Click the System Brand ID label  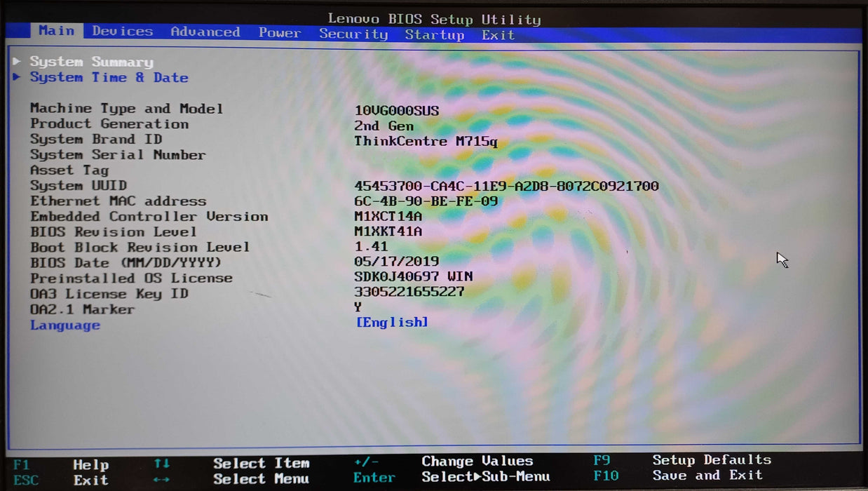[x=96, y=139]
